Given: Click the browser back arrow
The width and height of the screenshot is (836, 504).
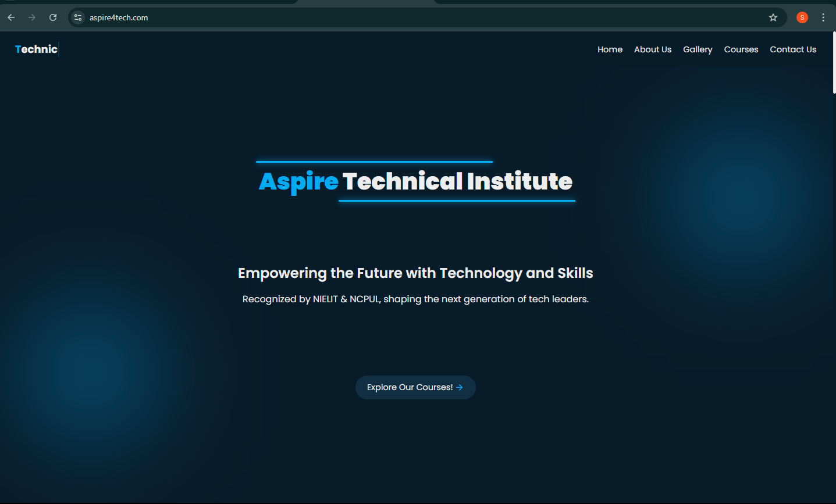Looking at the screenshot, I should point(11,17).
